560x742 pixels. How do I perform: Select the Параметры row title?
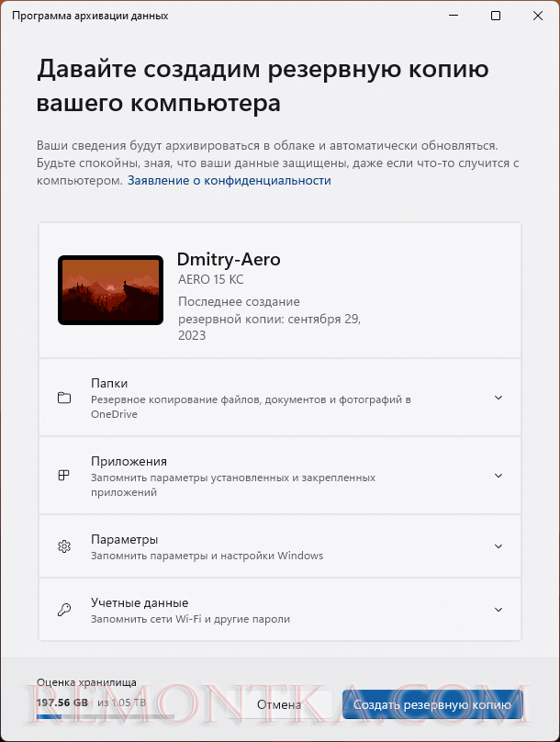pyautogui.click(x=124, y=539)
